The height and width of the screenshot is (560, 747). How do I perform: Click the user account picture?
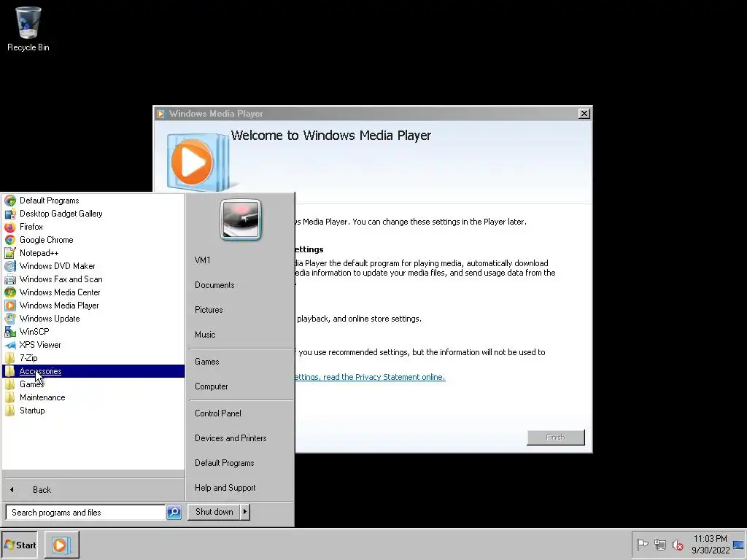point(241,219)
